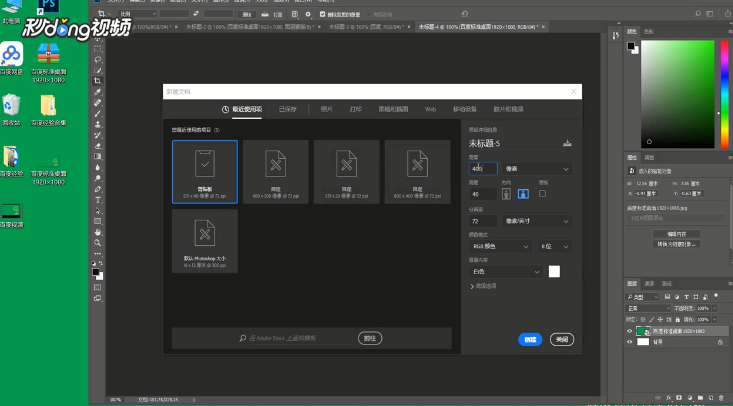Hide the 背景 layer

click(629, 342)
